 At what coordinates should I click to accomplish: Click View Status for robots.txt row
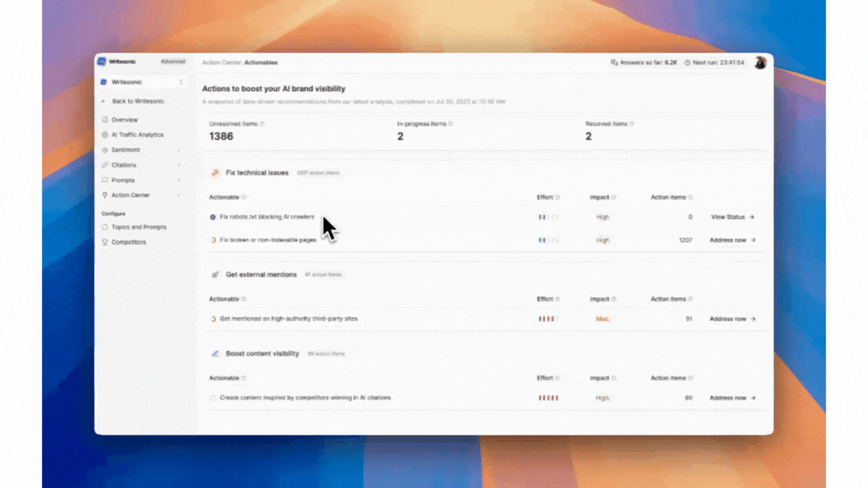click(x=732, y=217)
